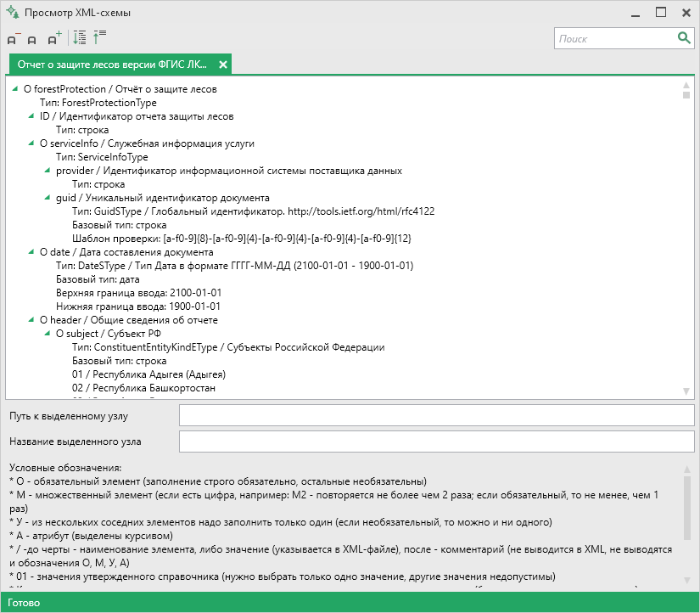The height and width of the screenshot is (613, 700).
Task: Click the application logo icon in title bar
Action: (x=13, y=12)
